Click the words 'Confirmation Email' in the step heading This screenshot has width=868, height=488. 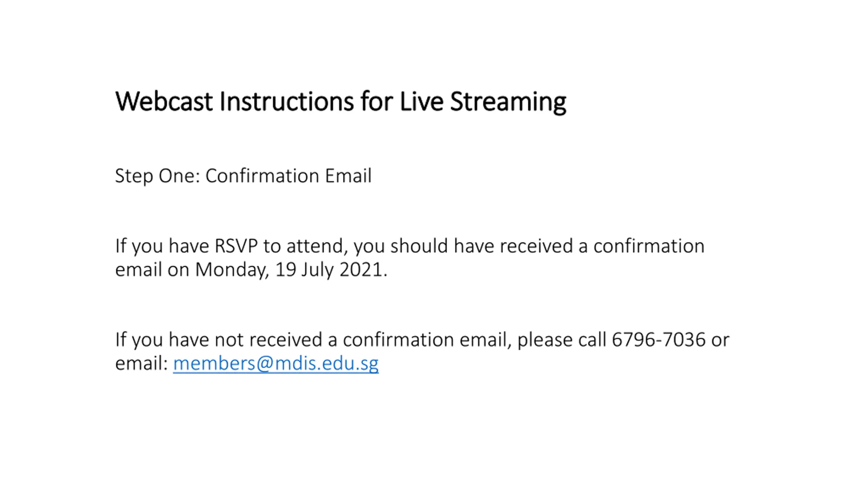289,176
